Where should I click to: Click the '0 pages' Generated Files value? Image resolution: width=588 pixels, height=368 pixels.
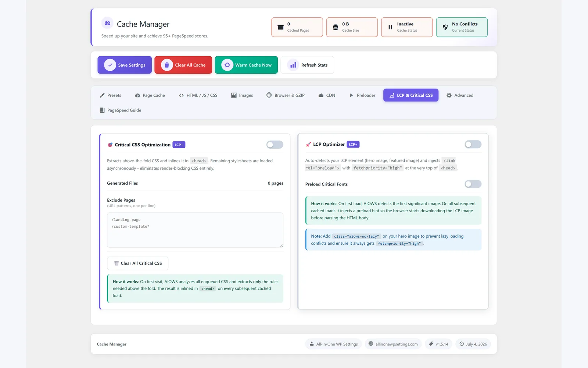coord(276,183)
